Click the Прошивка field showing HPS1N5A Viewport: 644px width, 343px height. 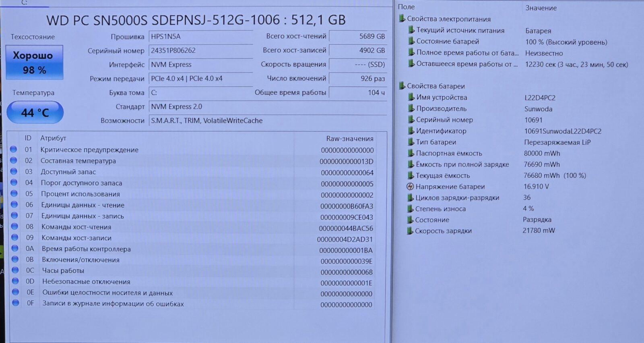200,36
